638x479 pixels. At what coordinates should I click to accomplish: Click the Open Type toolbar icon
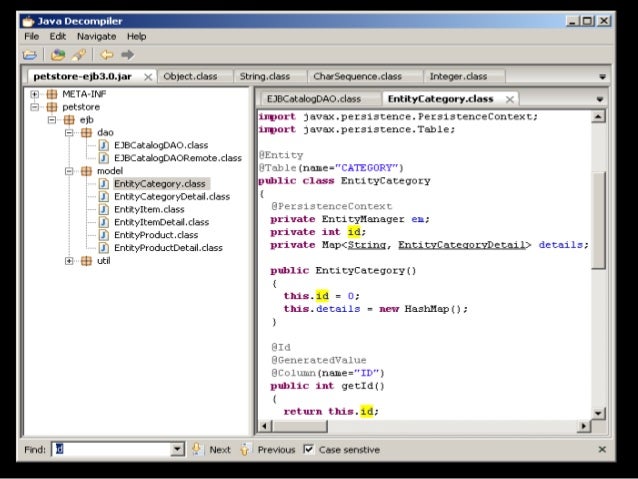pos(58,55)
